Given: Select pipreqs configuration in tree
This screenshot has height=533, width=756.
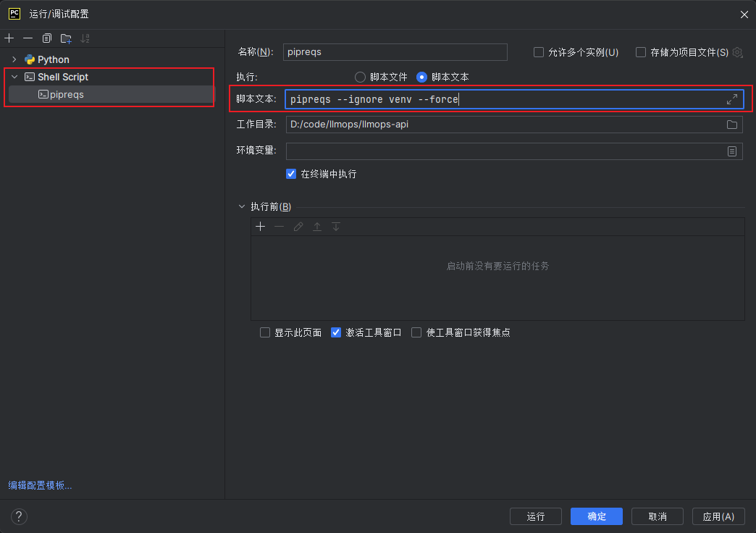Looking at the screenshot, I should tap(66, 94).
